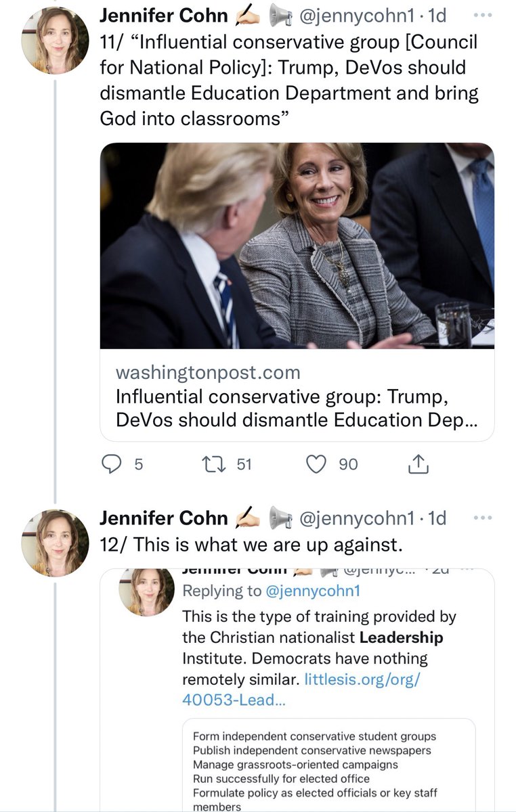Click the washingtonpost.com domain label

[208, 372]
